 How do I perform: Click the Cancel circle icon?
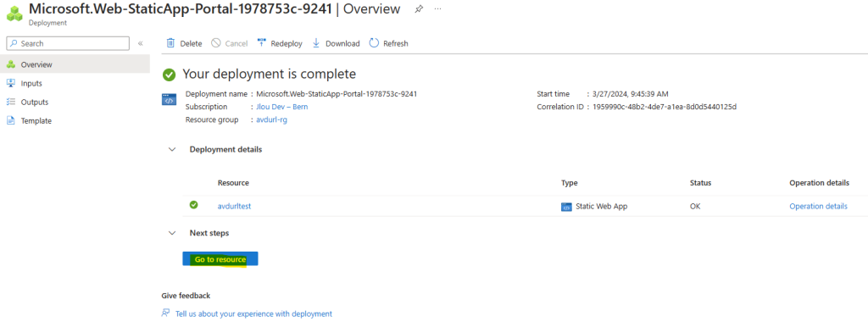point(216,43)
